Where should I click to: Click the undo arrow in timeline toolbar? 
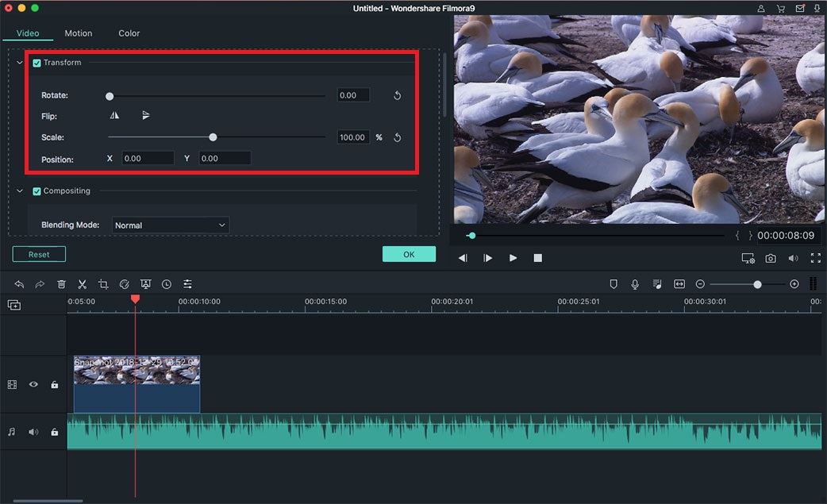(x=19, y=284)
